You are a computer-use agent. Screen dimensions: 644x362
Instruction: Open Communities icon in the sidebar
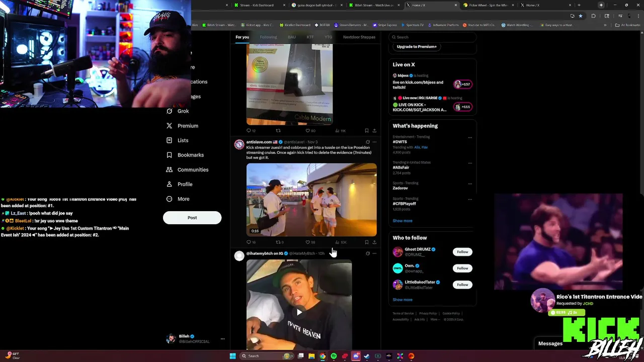pos(169,169)
